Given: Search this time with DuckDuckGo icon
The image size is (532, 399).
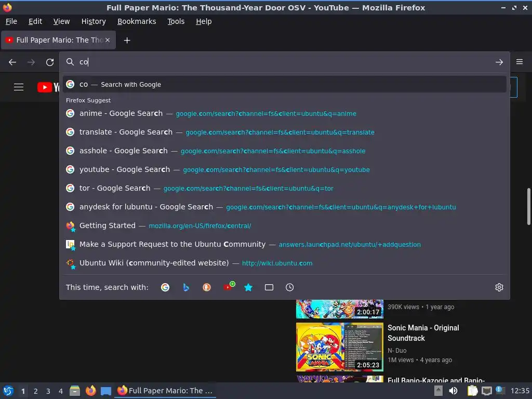Looking at the screenshot, I should [x=207, y=287].
